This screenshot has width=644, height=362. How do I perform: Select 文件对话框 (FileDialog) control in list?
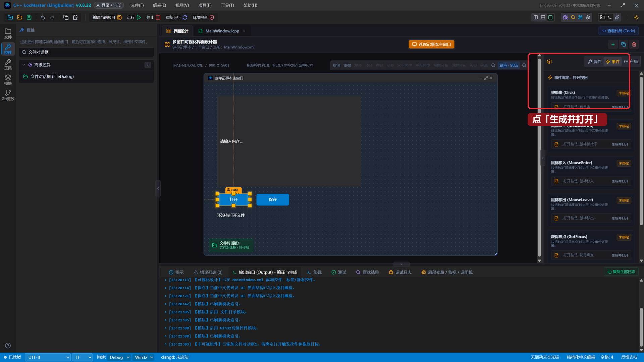(x=86, y=77)
